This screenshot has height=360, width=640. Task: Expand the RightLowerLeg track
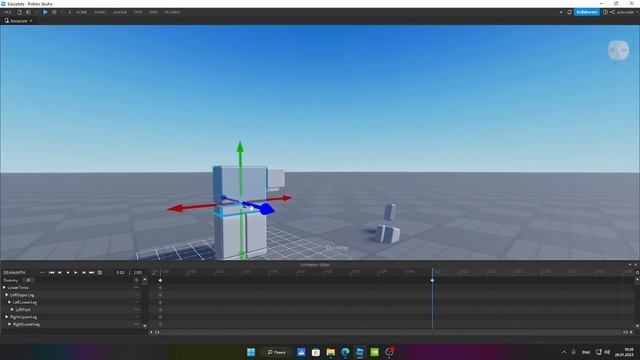click(x=10, y=324)
